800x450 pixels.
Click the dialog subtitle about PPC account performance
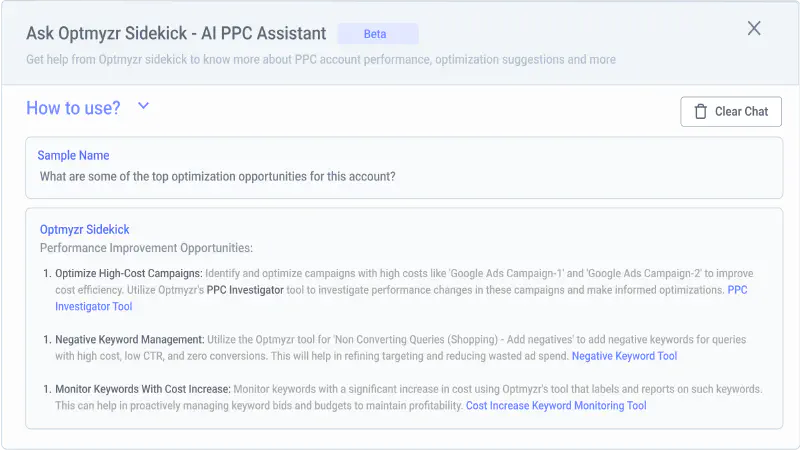point(321,59)
